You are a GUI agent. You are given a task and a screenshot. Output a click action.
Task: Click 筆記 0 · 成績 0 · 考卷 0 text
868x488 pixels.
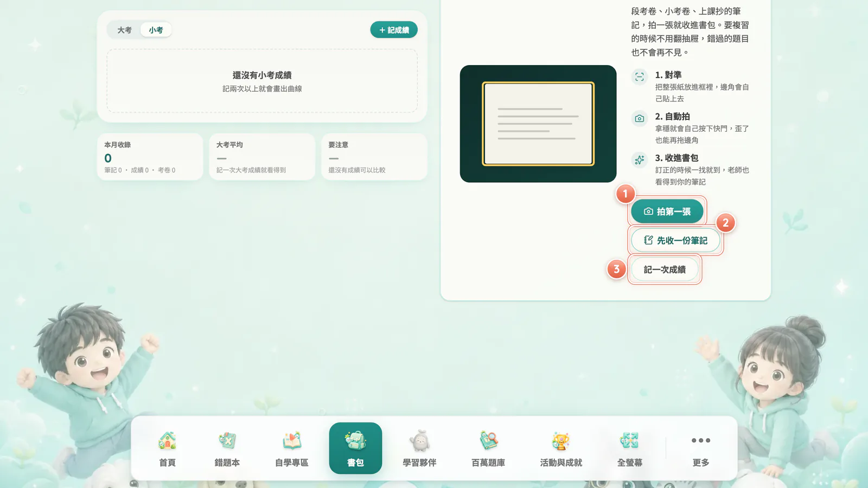[x=140, y=170]
